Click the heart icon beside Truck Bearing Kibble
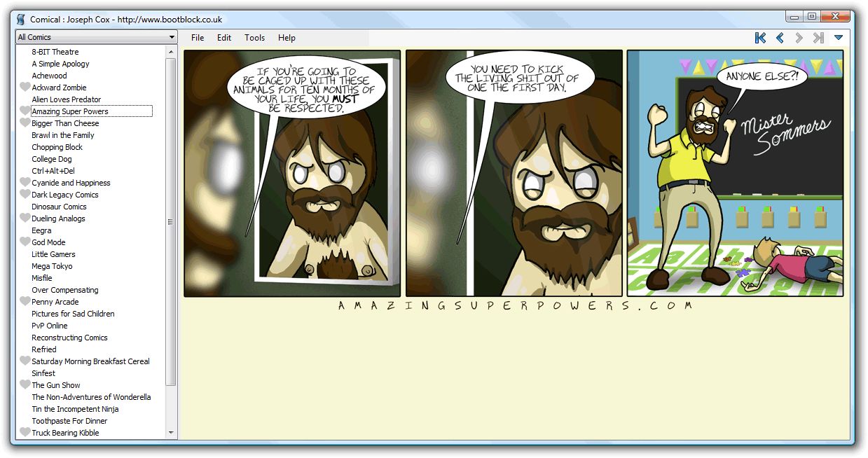This screenshot has width=868, height=458. 25,433
